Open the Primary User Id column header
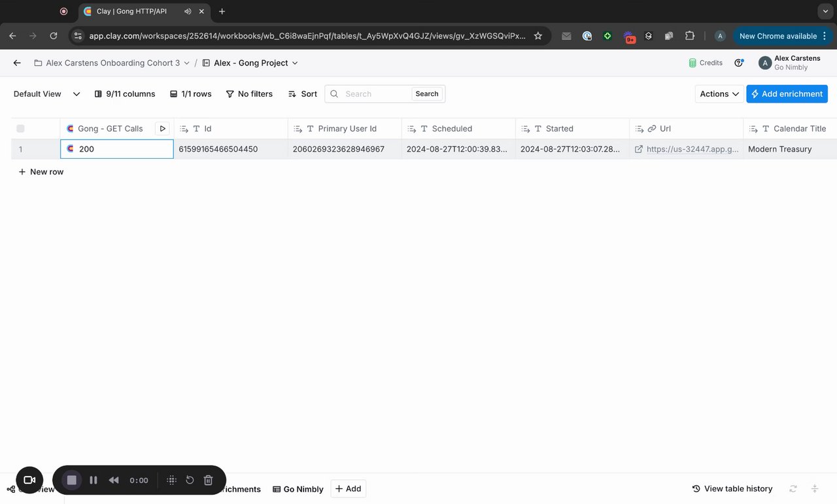 coord(345,129)
